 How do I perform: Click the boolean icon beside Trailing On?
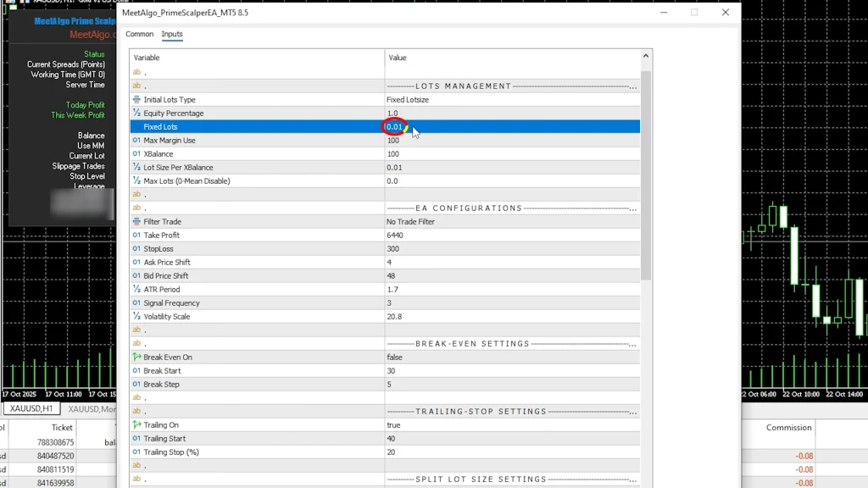click(136, 425)
